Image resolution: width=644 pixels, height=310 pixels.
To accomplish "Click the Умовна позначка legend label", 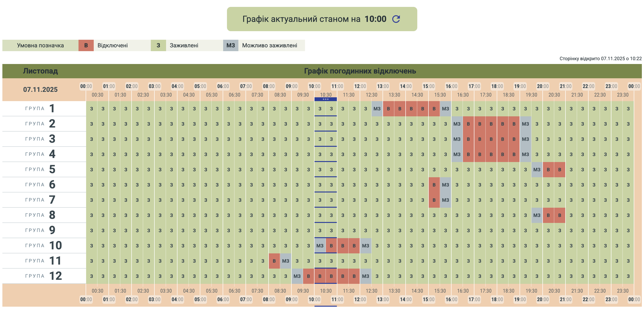I will tap(40, 45).
